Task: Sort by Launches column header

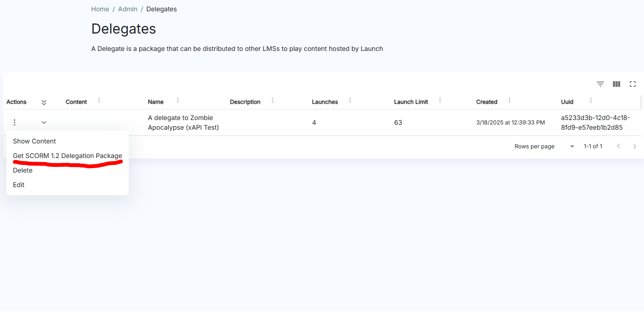Action: 325,102
